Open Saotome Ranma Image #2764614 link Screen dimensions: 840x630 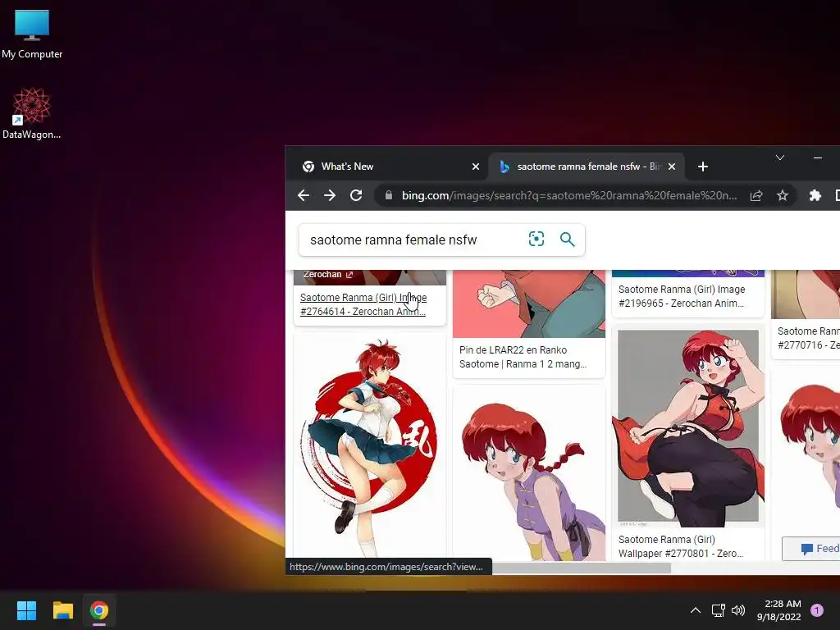point(363,304)
